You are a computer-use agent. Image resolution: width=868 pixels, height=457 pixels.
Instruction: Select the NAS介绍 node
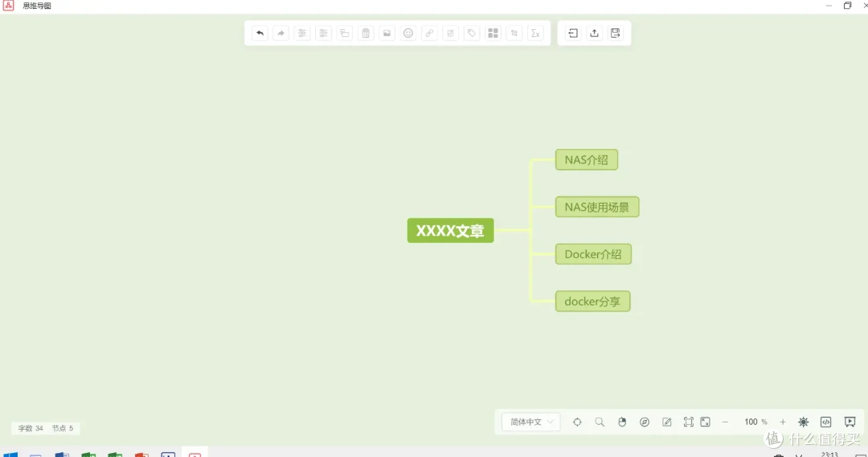(587, 160)
